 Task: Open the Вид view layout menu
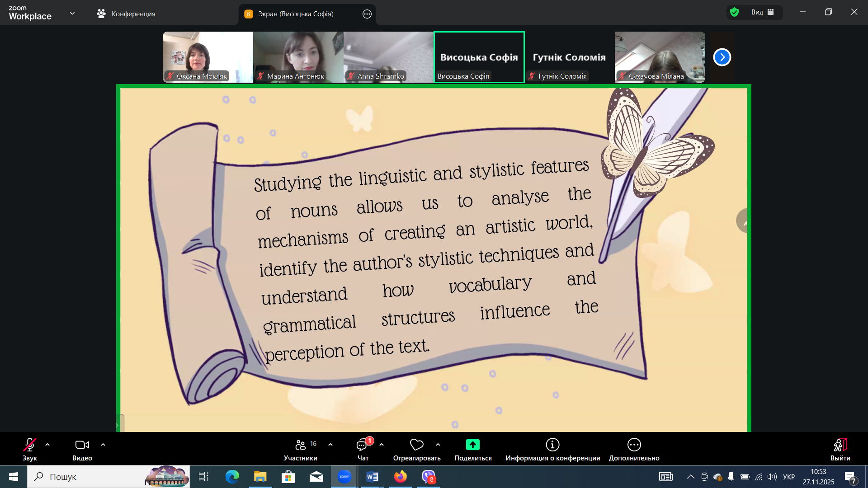point(762,12)
